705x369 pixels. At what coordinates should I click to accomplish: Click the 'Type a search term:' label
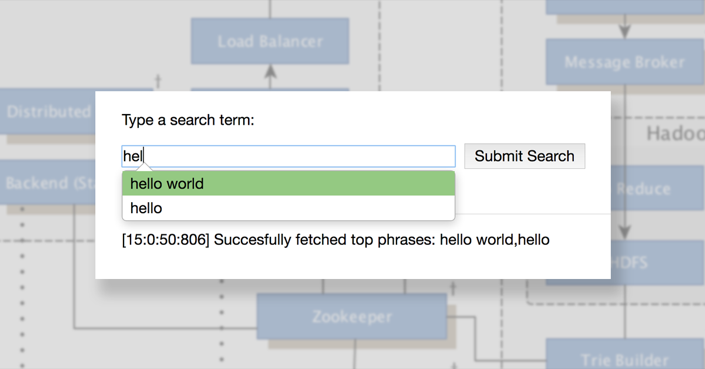[188, 120]
